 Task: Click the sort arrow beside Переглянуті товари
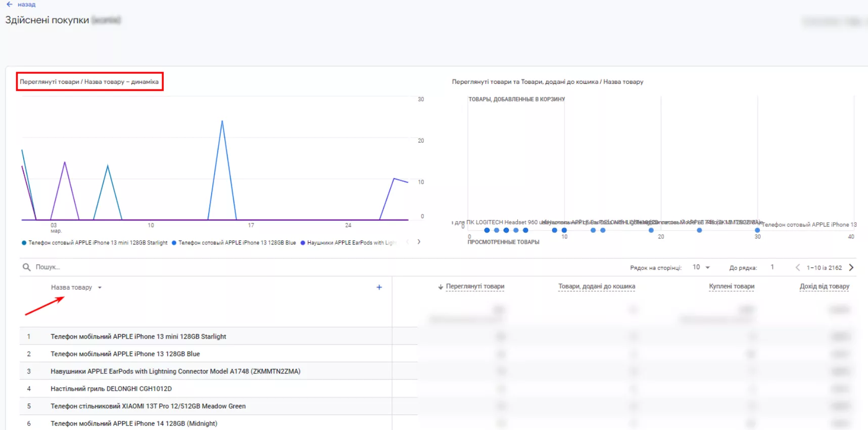pos(441,287)
